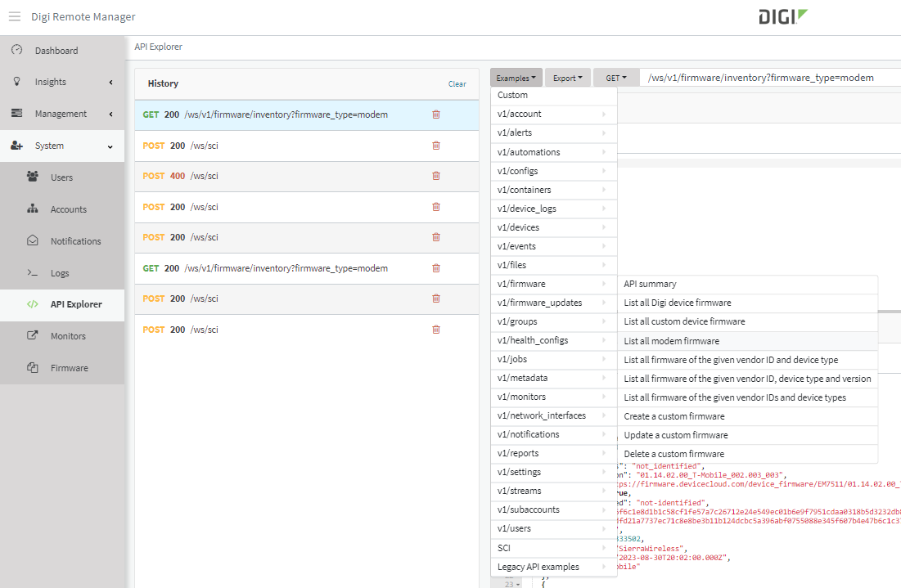Open the v1/health_configs menu entry
This screenshot has height=588, width=901.
tap(553, 340)
